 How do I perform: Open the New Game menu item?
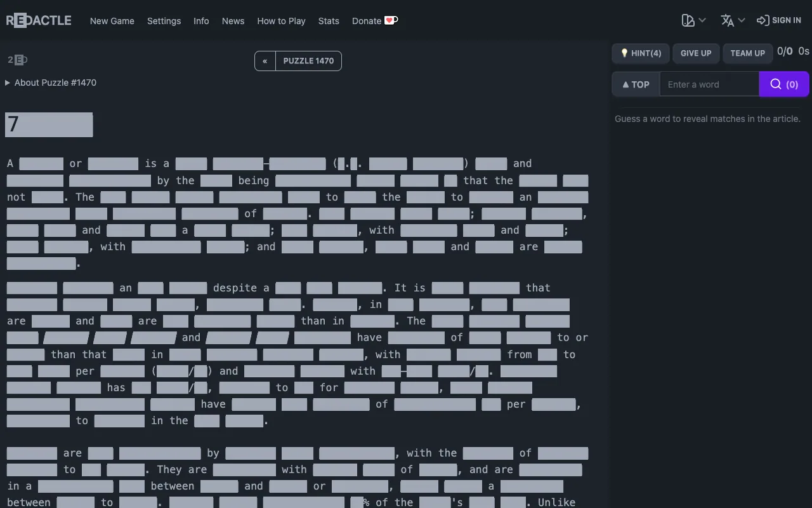[112, 21]
